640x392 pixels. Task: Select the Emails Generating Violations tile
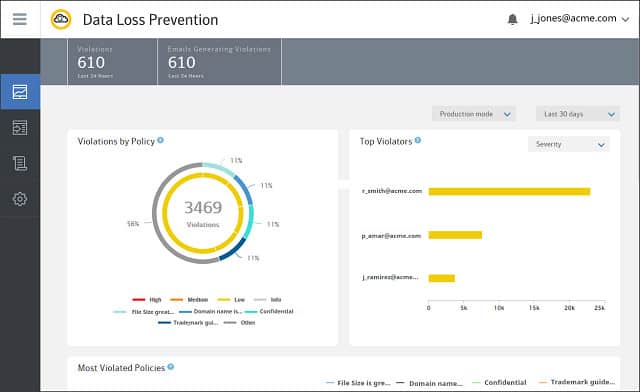220,62
